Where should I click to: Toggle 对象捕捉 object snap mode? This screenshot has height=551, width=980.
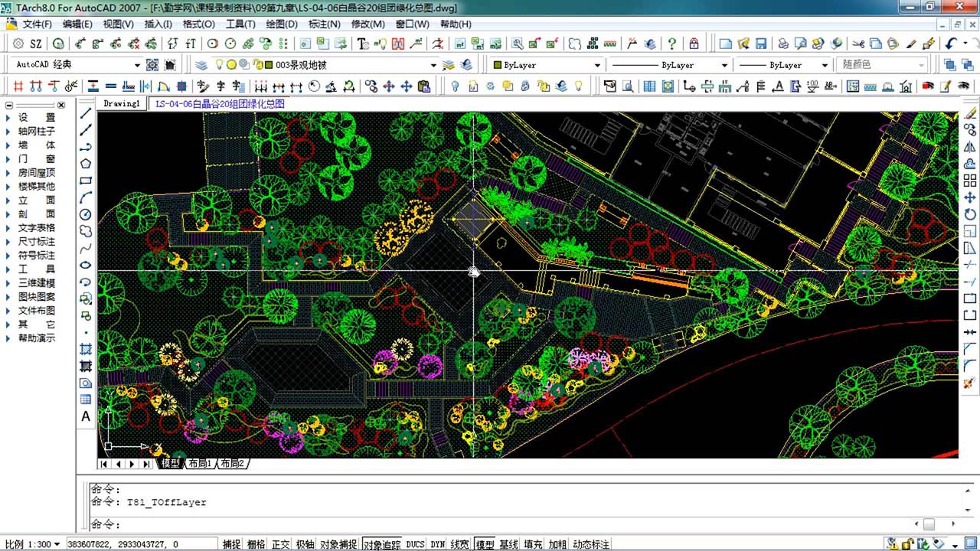(338, 544)
